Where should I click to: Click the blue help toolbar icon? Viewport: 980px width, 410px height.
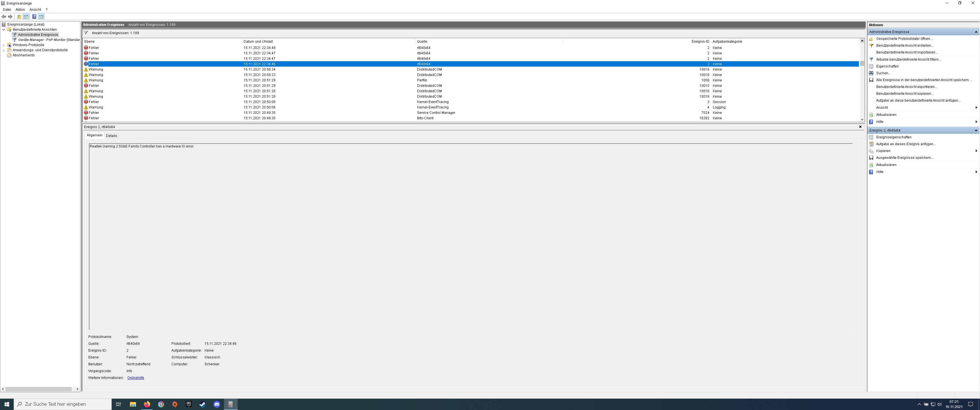(x=34, y=17)
